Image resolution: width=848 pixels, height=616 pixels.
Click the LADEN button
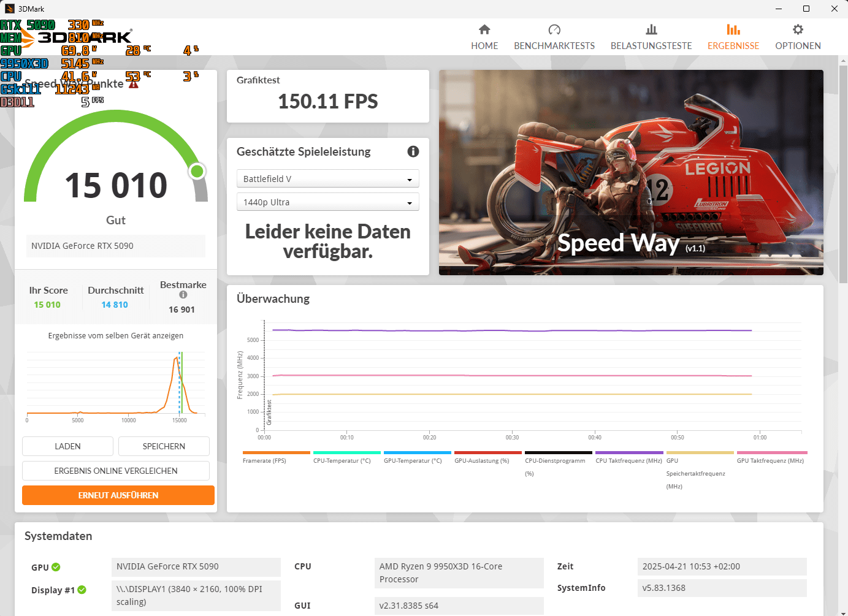67,446
